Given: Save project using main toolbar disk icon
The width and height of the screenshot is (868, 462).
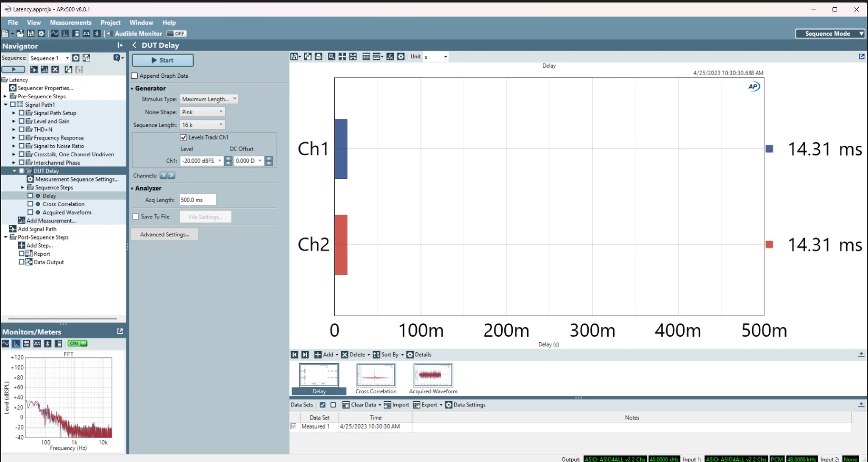Looking at the screenshot, I should point(31,33).
